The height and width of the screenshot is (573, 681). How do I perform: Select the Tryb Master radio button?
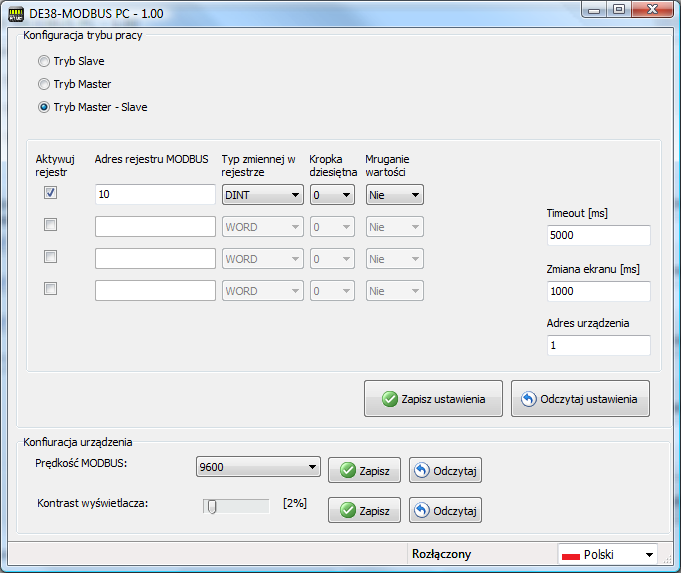pos(44,84)
